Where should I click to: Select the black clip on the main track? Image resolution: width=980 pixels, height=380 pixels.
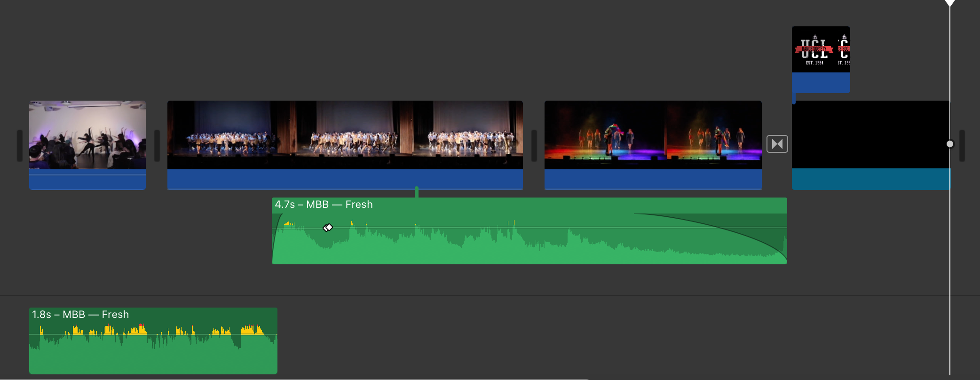tap(870, 135)
